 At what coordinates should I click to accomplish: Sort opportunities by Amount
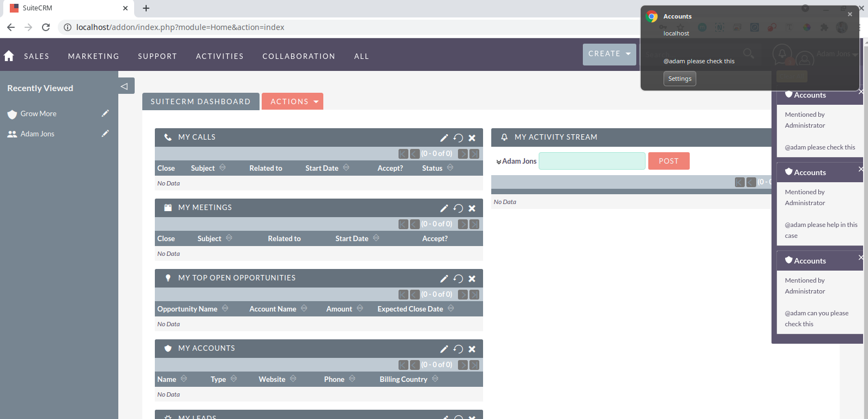(x=360, y=308)
